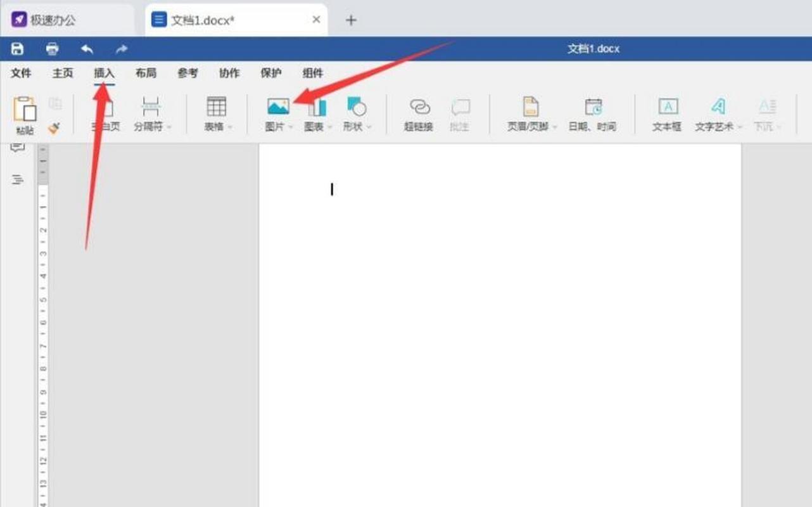Click the 表格 table grid icon
This screenshot has width=812, height=507.
[217, 106]
